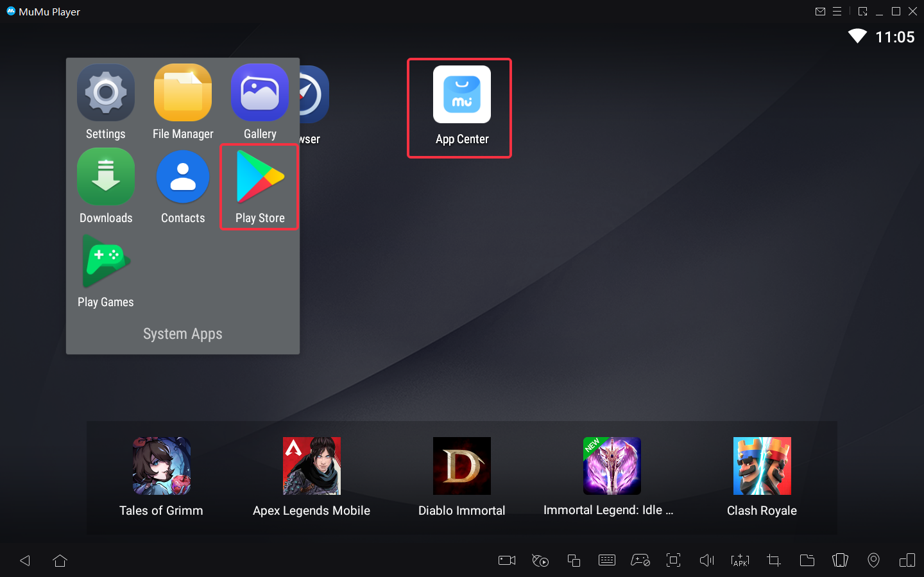
Task: Click the window resize mode icon in title bar
Action: click(862, 12)
